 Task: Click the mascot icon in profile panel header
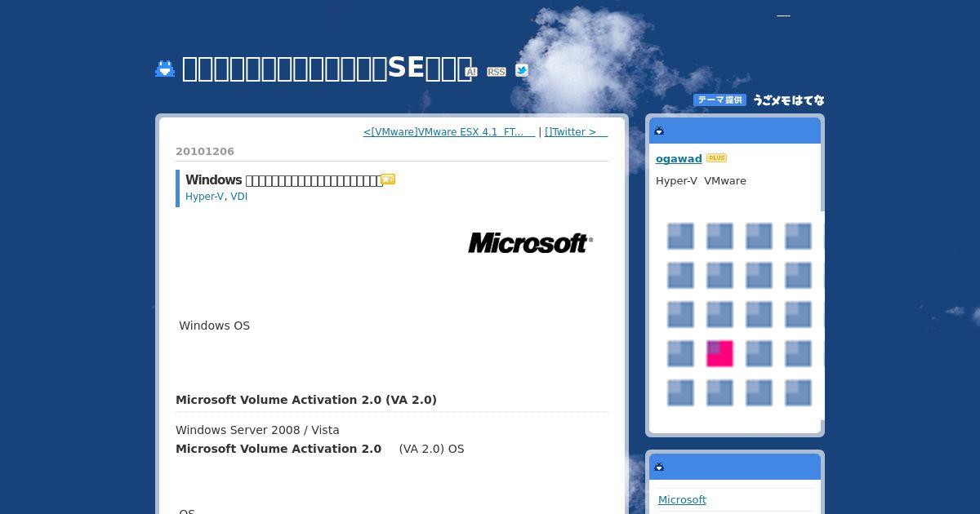(x=659, y=131)
